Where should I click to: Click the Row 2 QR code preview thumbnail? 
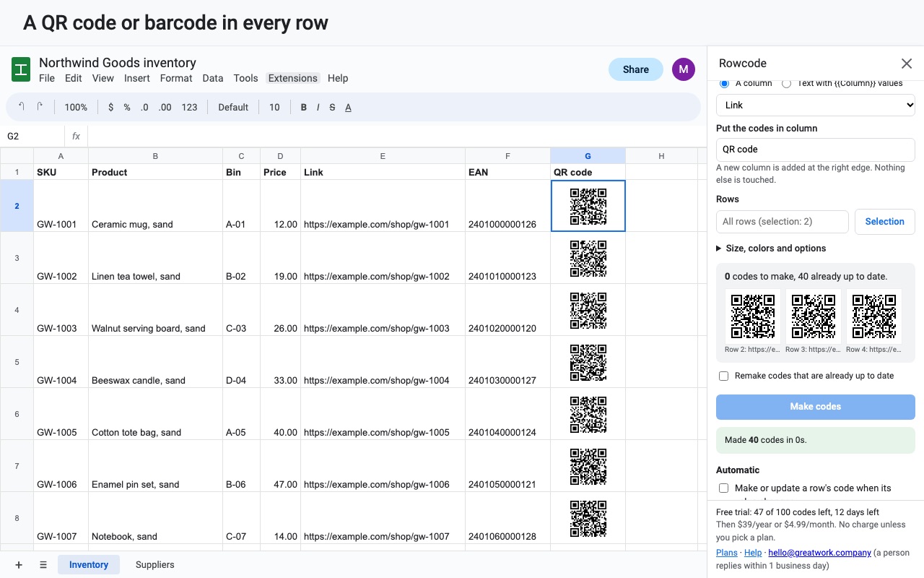[753, 316]
